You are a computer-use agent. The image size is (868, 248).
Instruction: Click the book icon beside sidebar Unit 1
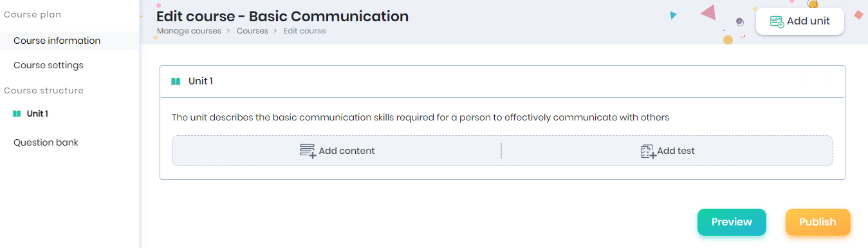(17, 114)
